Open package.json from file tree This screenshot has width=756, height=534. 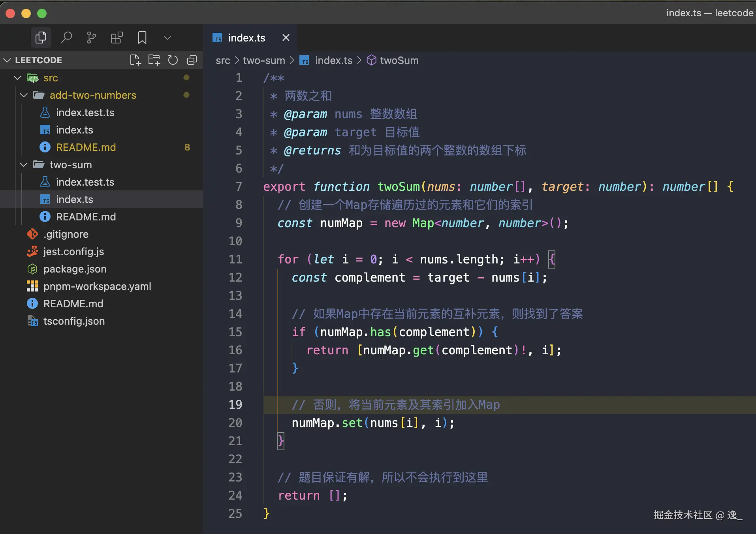coord(75,269)
